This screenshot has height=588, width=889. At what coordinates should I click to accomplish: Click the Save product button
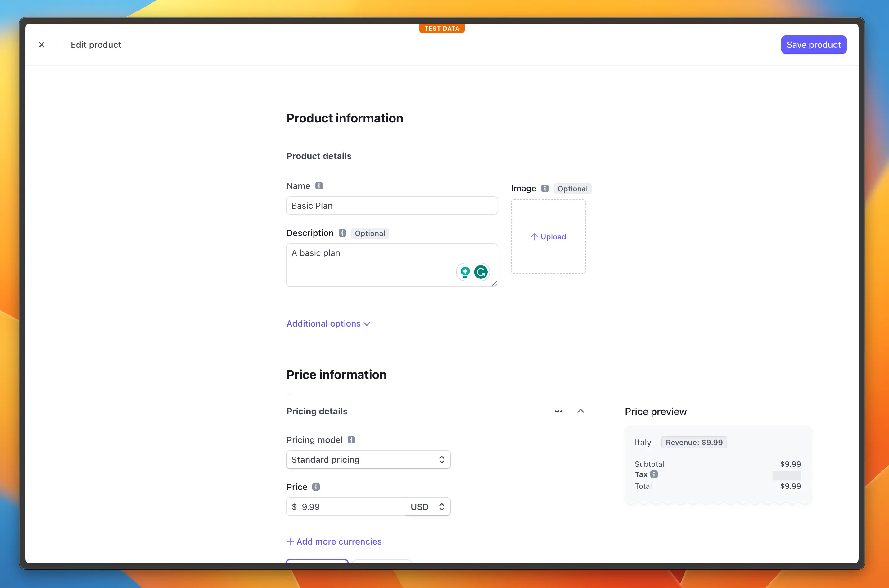pyautogui.click(x=814, y=45)
